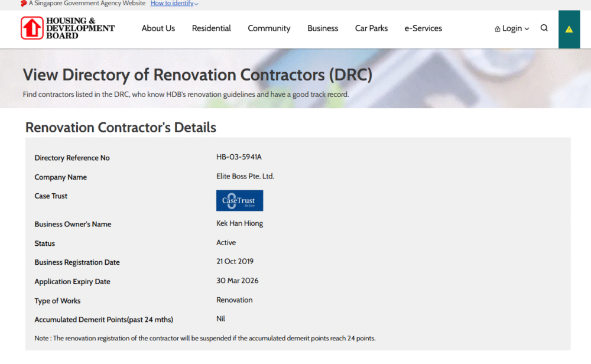
Task: Click the Status label
Action: (44, 243)
